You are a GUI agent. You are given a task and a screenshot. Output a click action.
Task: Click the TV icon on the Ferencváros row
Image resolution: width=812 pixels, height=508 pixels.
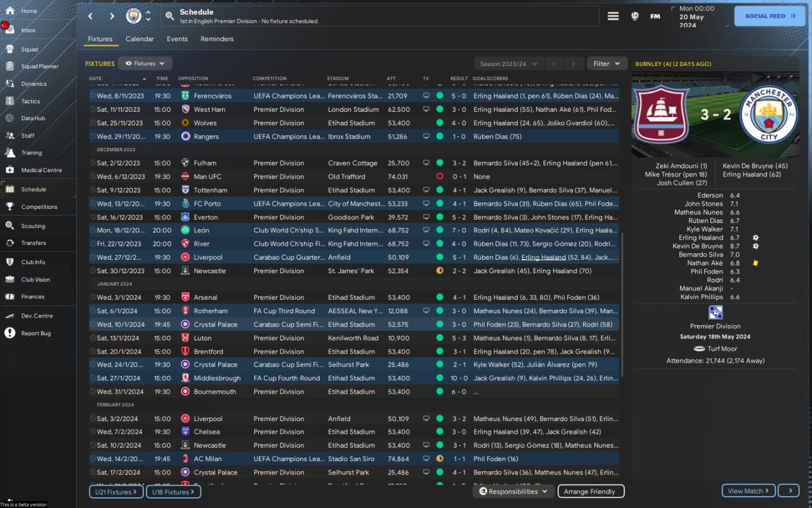point(426,96)
